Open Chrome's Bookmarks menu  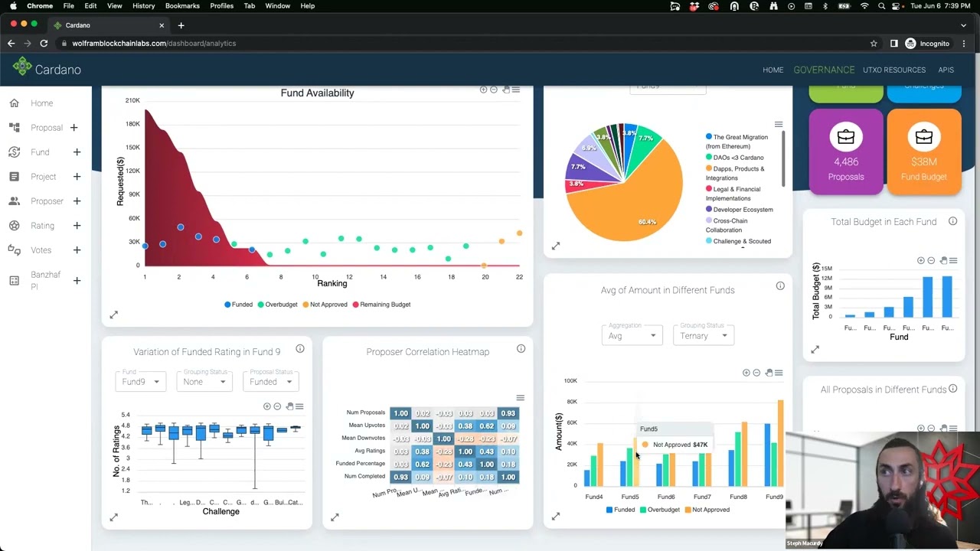point(182,5)
